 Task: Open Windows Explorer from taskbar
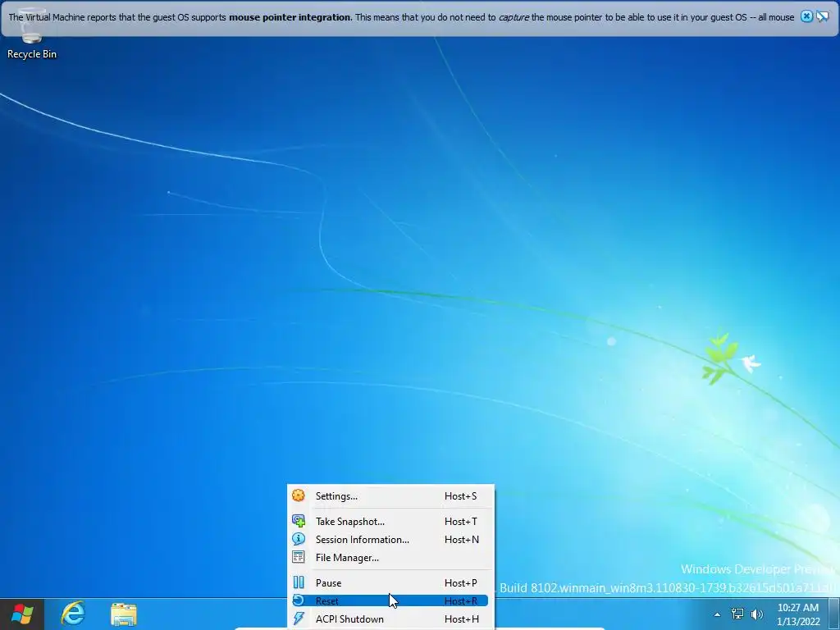124,614
